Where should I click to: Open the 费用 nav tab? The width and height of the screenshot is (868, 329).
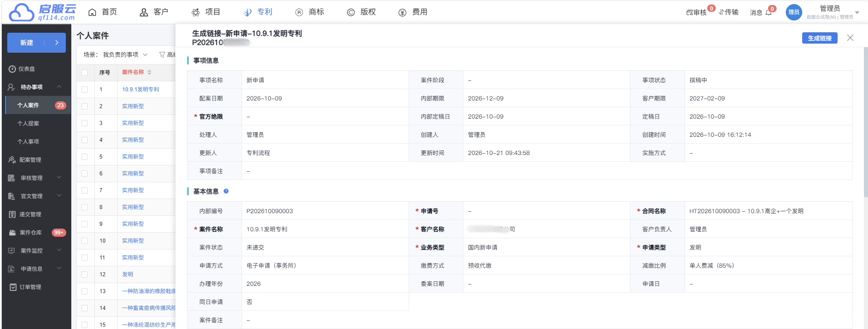coord(413,12)
